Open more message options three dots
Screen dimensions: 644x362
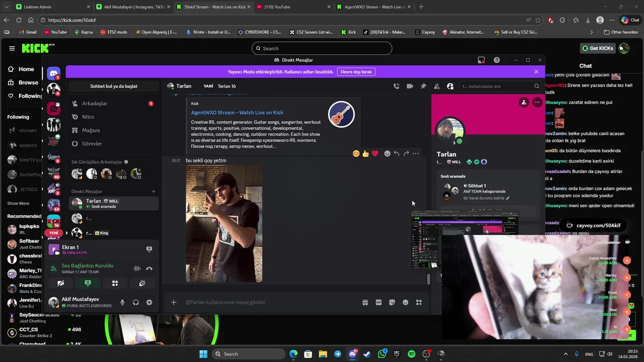(x=416, y=153)
